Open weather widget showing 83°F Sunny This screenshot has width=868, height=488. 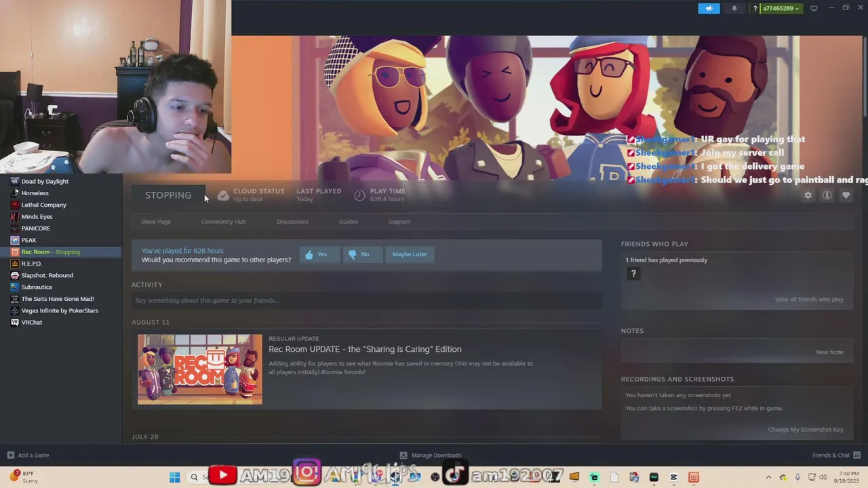tap(23, 477)
